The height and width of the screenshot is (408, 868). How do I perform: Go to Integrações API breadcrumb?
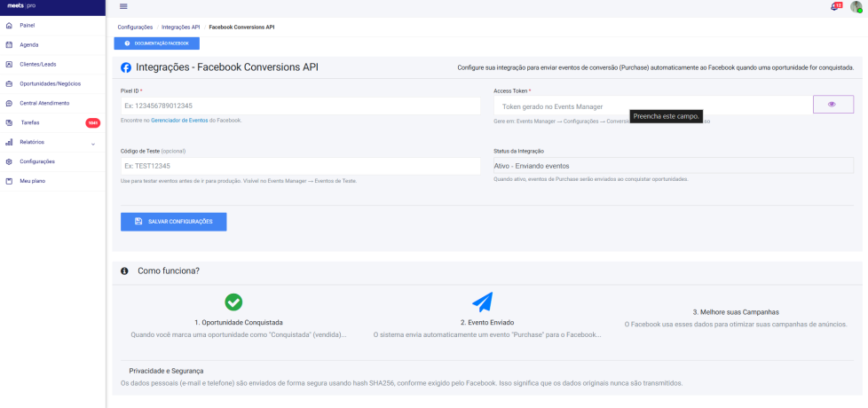(180, 27)
